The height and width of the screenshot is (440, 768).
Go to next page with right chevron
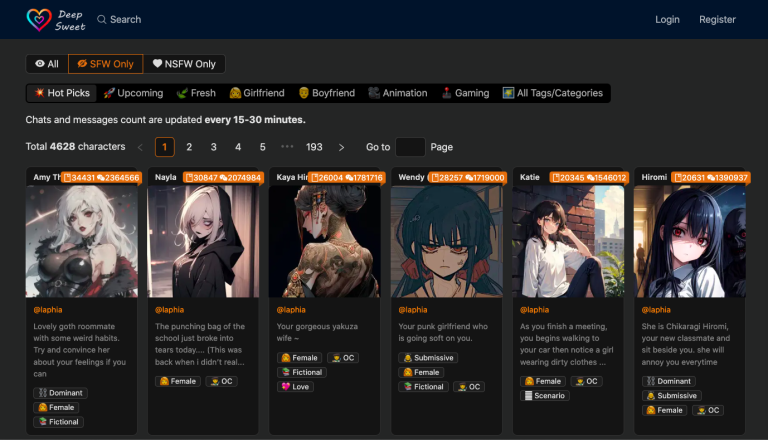(x=342, y=147)
